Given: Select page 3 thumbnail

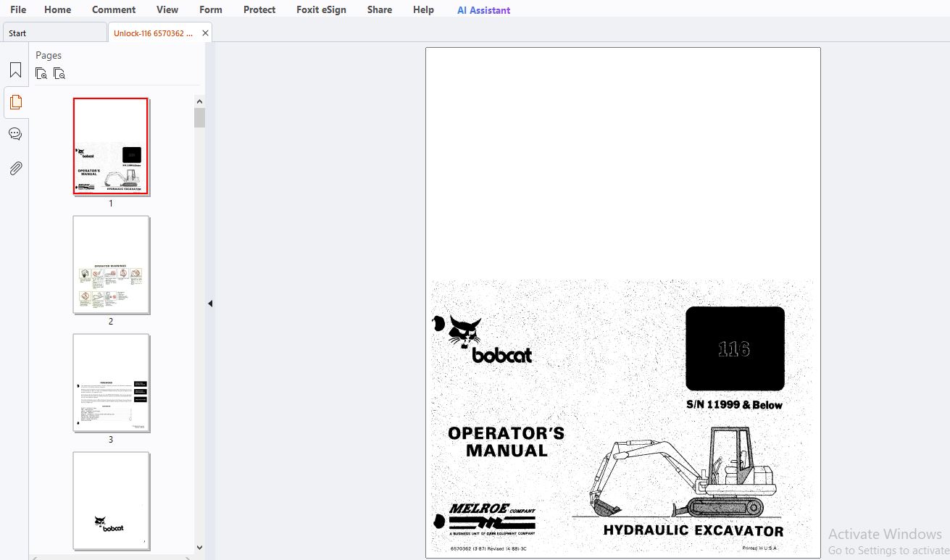Looking at the screenshot, I should (111, 383).
